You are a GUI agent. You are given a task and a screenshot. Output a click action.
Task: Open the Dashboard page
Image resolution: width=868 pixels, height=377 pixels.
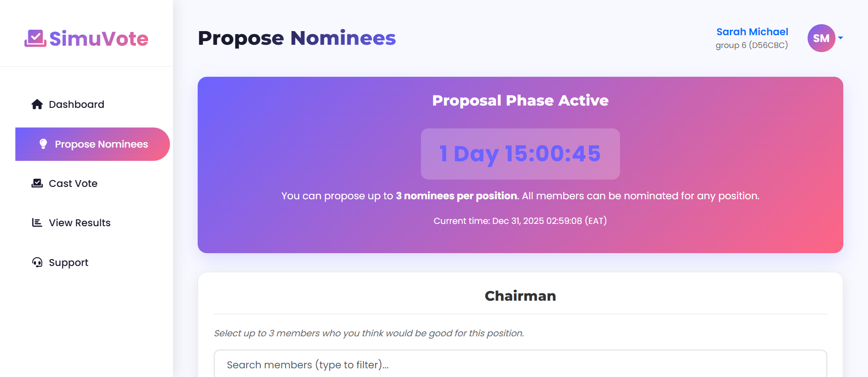[x=76, y=104]
